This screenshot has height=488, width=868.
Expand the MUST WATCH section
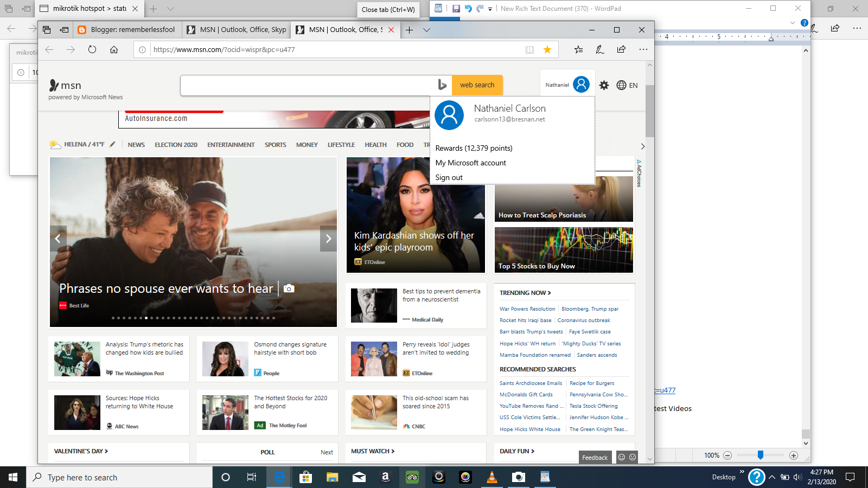(x=373, y=451)
